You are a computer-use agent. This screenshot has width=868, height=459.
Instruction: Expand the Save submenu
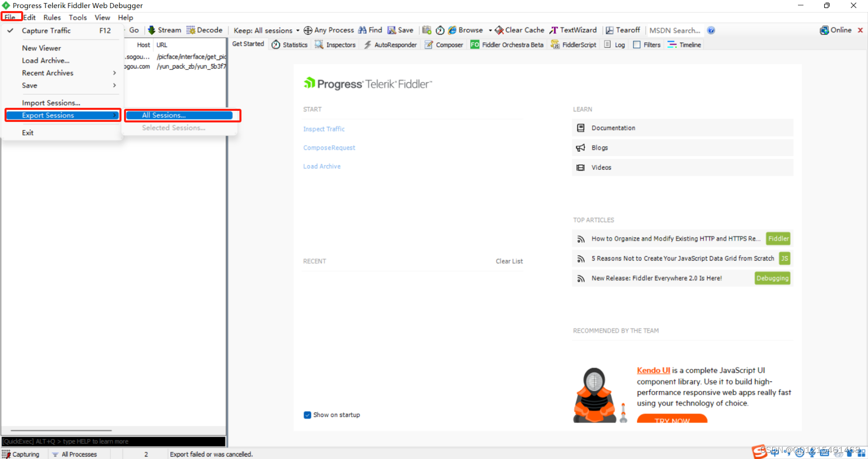coord(63,86)
